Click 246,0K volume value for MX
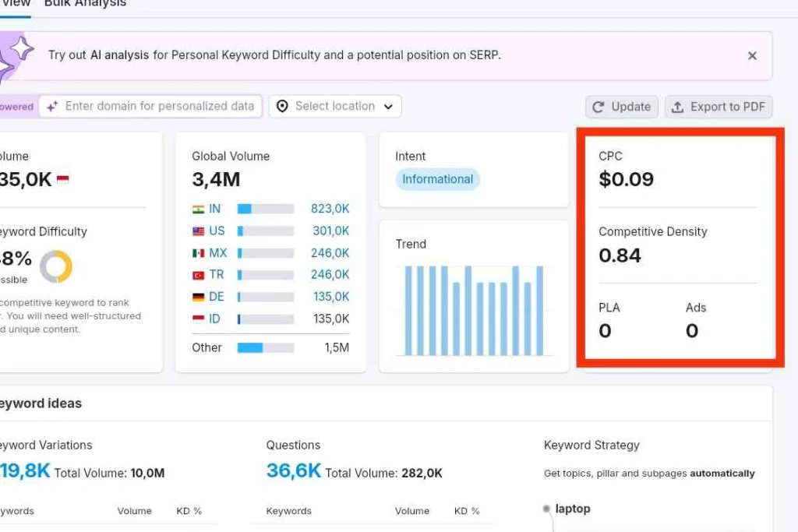This screenshot has height=532, width=798. pyautogui.click(x=330, y=253)
